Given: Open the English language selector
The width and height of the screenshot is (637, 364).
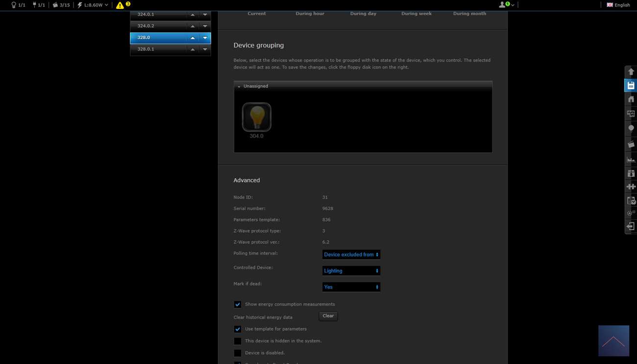Looking at the screenshot, I should pyautogui.click(x=618, y=5).
